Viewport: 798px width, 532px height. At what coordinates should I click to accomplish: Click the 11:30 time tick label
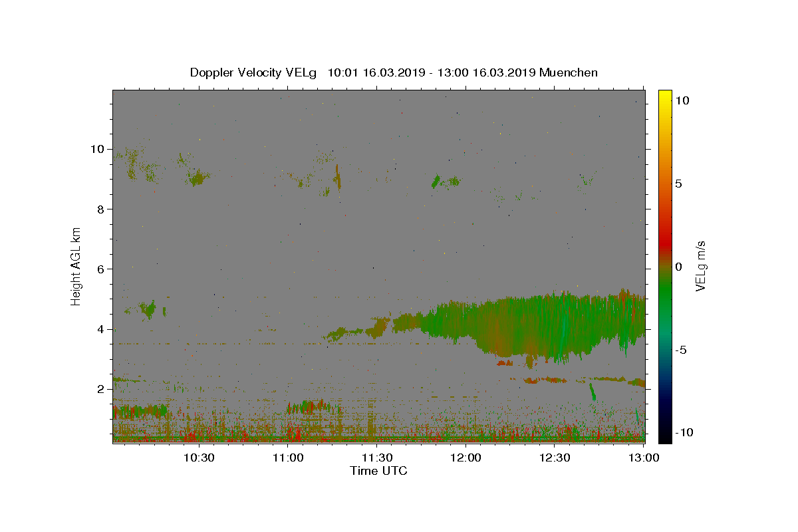(377, 458)
